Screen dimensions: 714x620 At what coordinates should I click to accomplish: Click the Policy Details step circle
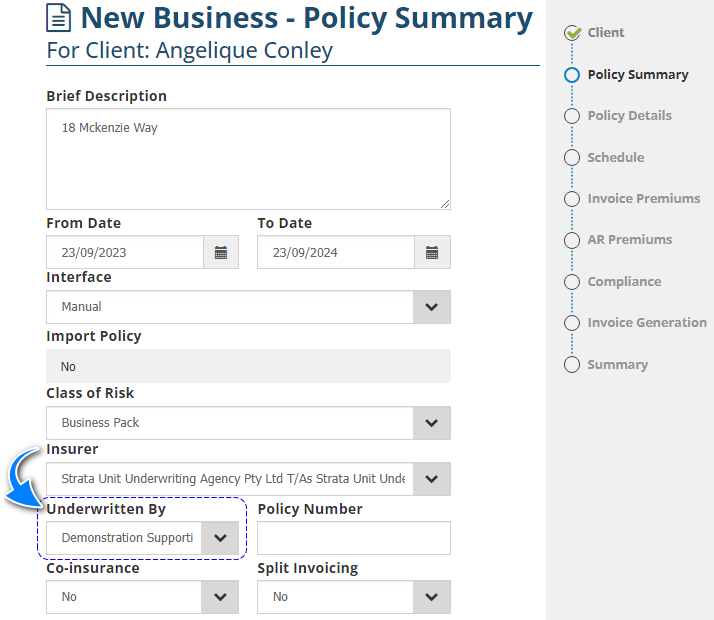[x=572, y=116]
